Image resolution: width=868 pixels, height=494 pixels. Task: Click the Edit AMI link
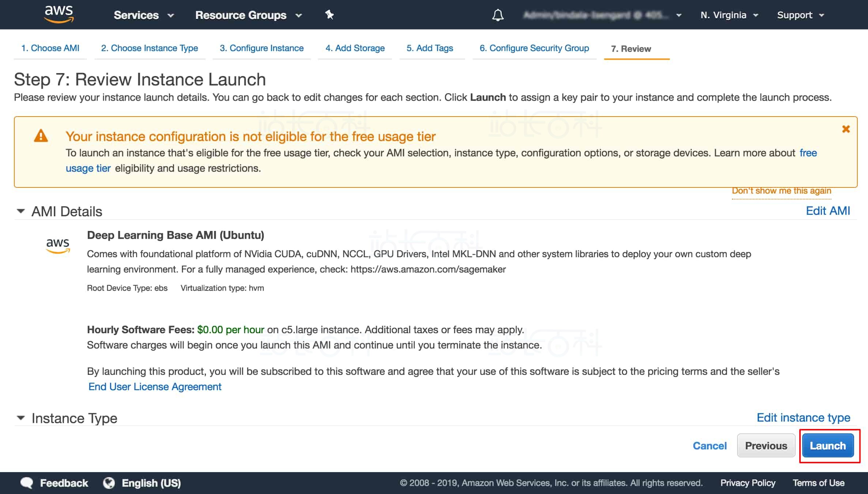[x=828, y=211]
